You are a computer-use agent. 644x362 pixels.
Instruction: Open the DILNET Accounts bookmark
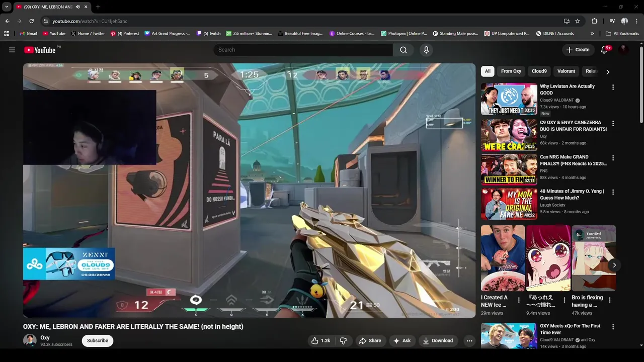554,34
